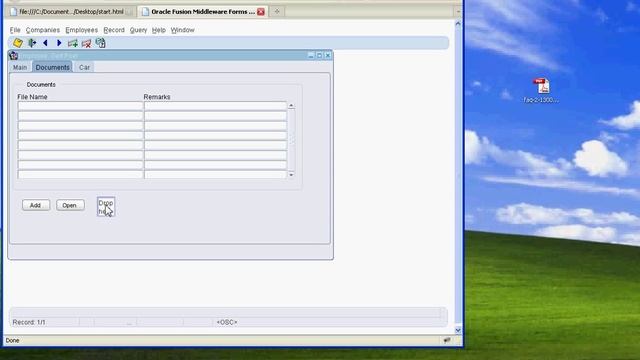
Task: Click the first File Name field
Action: tap(80, 106)
